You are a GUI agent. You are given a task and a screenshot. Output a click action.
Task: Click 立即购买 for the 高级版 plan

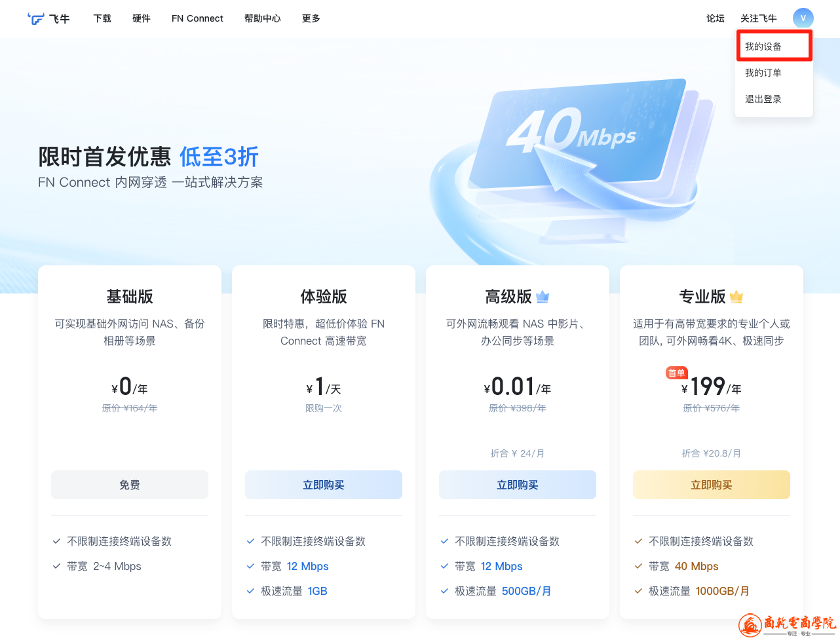coord(518,485)
